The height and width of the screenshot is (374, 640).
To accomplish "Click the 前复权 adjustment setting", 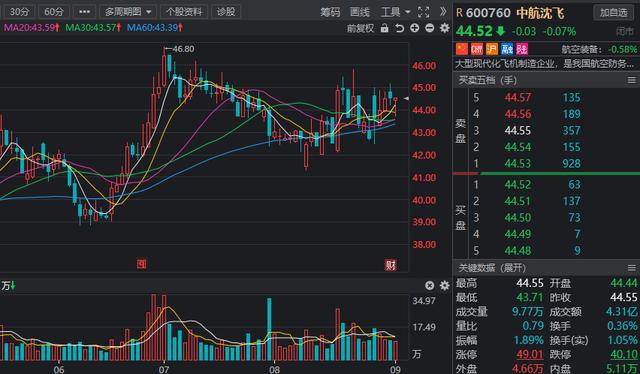I will point(360,28).
